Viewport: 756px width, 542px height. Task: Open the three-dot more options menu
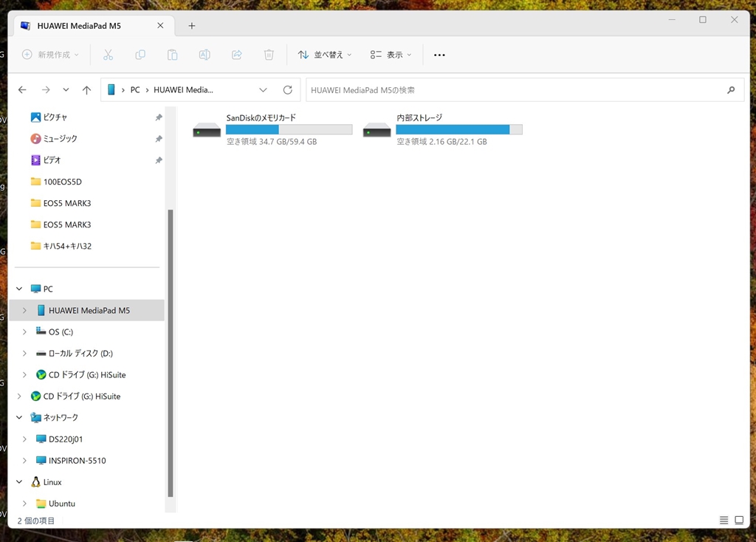coord(439,55)
